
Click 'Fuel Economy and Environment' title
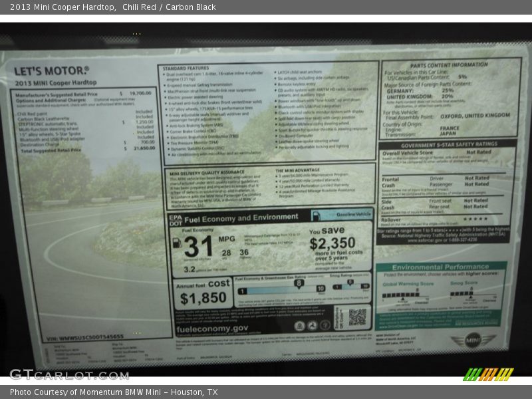(x=241, y=218)
